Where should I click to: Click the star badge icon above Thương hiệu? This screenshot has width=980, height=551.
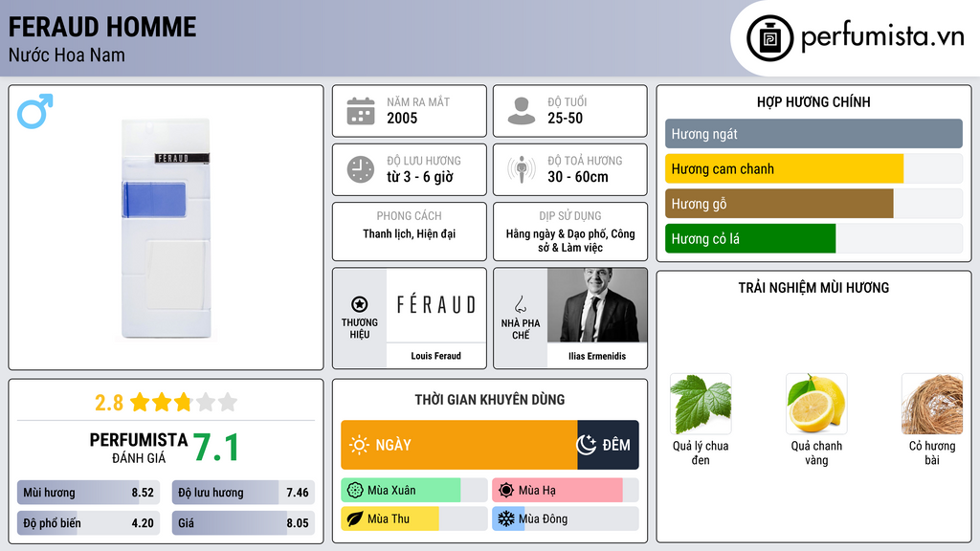coord(360,304)
